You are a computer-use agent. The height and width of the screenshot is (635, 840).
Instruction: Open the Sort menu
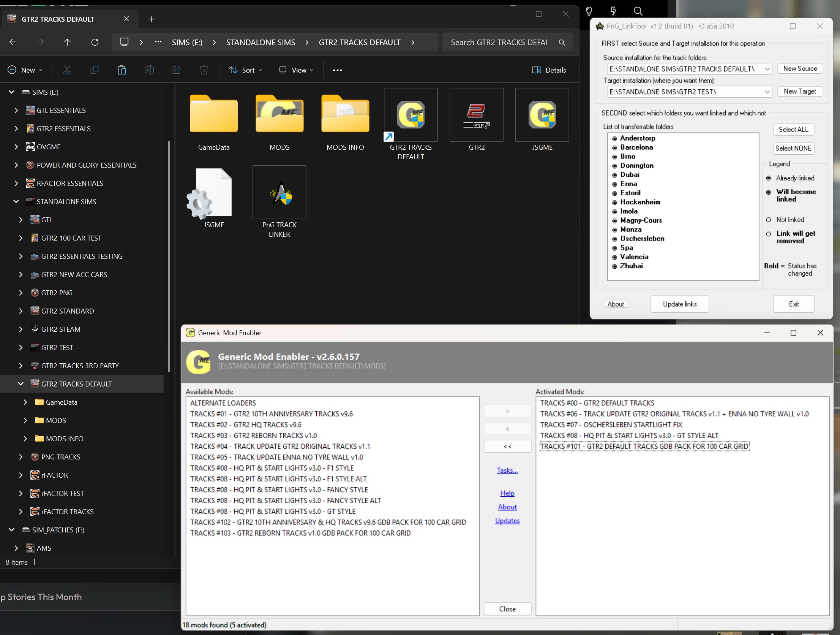(x=245, y=70)
